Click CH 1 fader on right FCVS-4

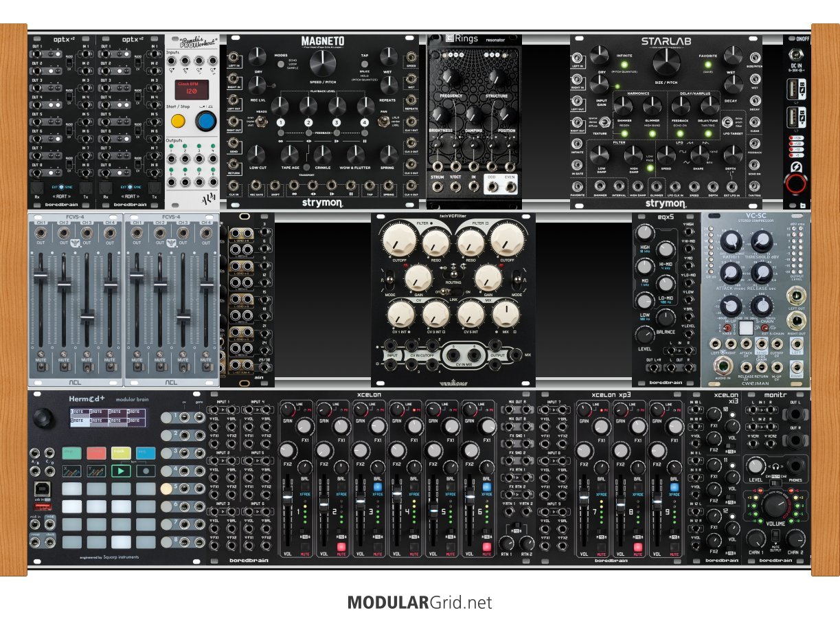pyautogui.click(x=137, y=276)
